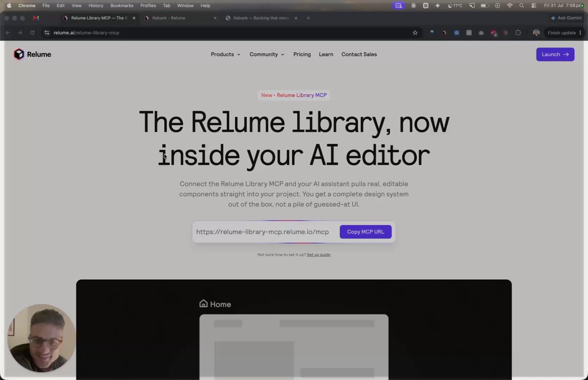Click the Launch button
The height and width of the screenshot is (380, 588).
coord(555,54)
